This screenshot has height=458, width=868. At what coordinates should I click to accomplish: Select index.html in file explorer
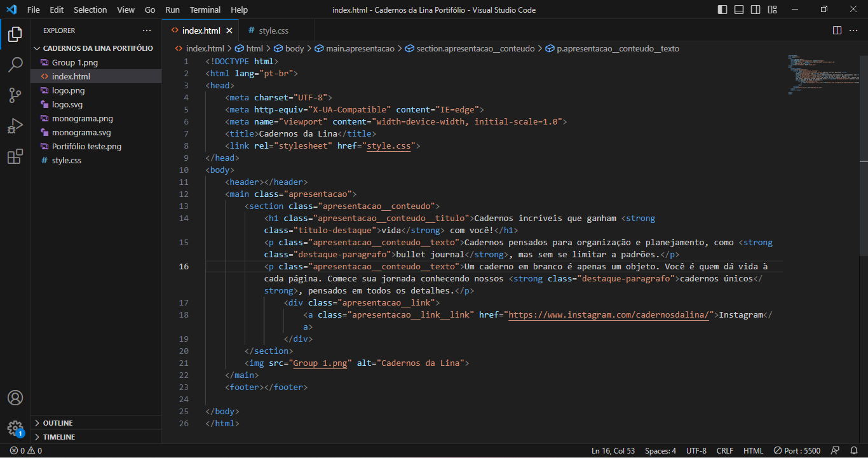coord(95,76)
